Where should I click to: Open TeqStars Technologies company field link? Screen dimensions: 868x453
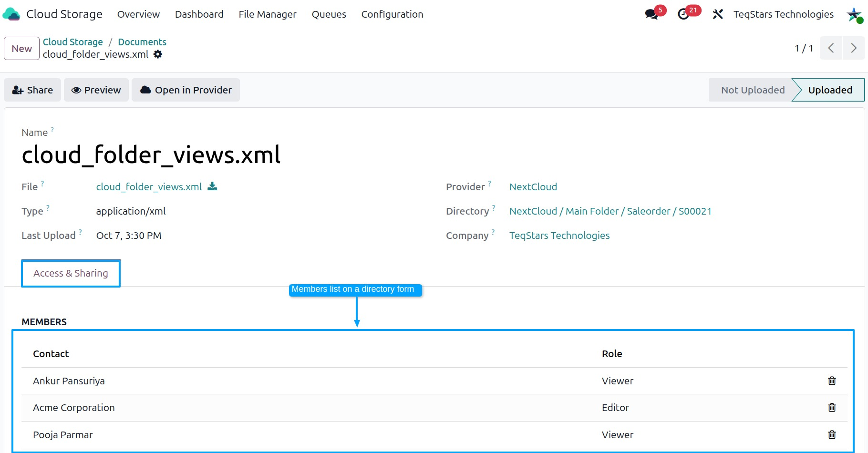[559, 236]
